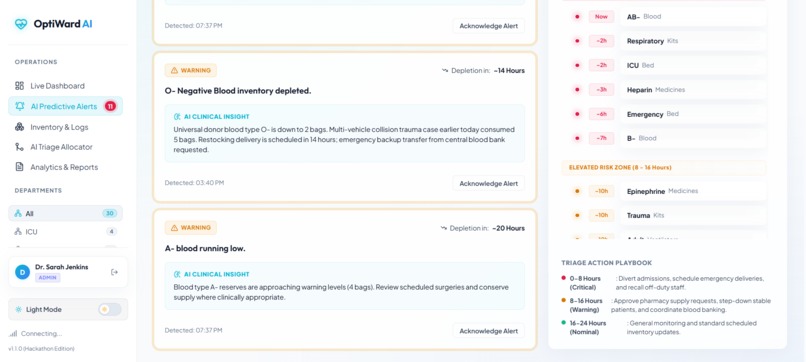Open the Live Dashboard menu item
This screenshot has height=362, width=806.
tap(66, 86)
